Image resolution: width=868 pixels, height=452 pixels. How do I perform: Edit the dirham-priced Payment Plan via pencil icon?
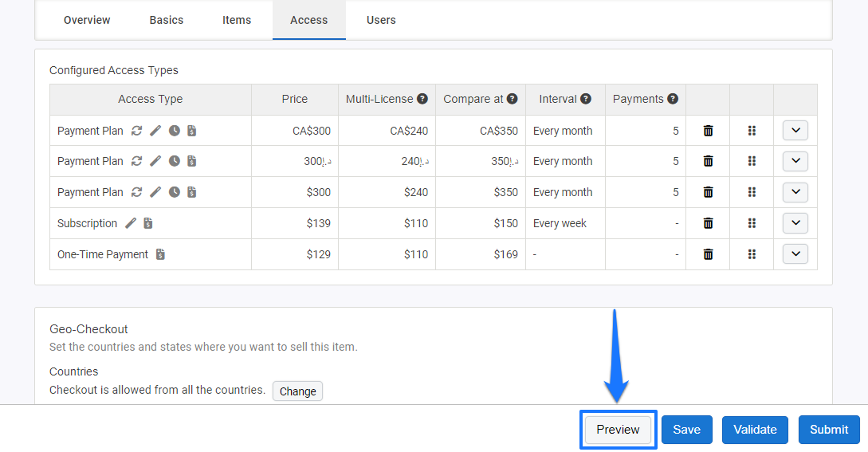coord(155,161)
